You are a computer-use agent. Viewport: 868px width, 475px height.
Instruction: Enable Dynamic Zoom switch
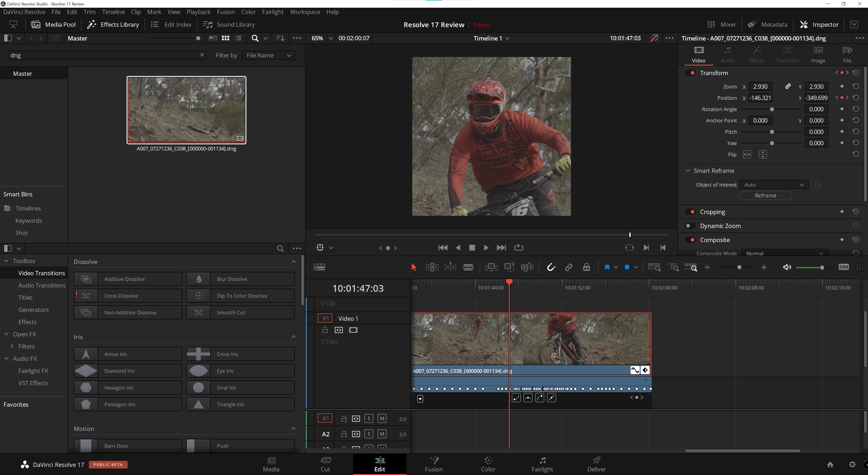[x=690, y=226]
